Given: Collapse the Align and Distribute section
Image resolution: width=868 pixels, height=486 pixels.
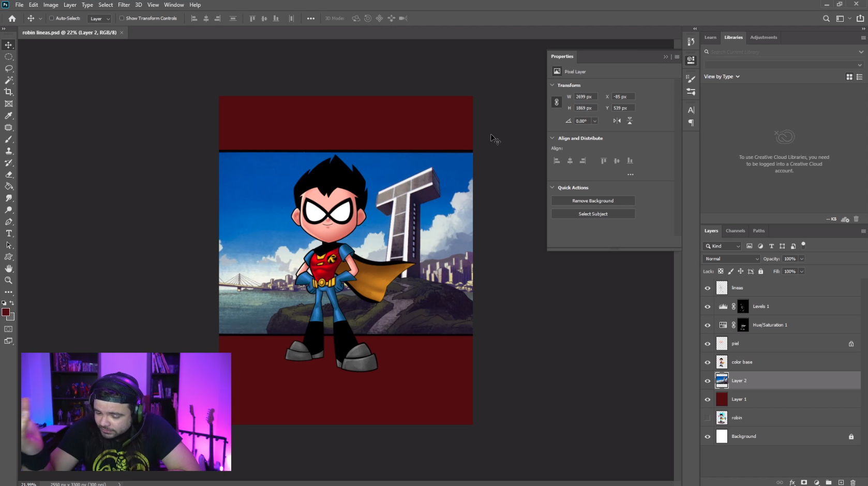Looking at the screenshot, I should click(552, 138).
